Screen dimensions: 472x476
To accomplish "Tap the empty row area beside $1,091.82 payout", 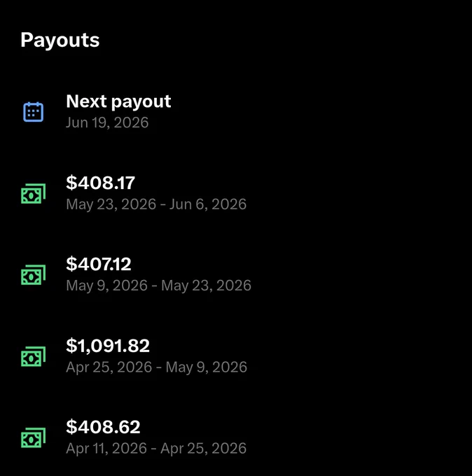I will (359, 356).
